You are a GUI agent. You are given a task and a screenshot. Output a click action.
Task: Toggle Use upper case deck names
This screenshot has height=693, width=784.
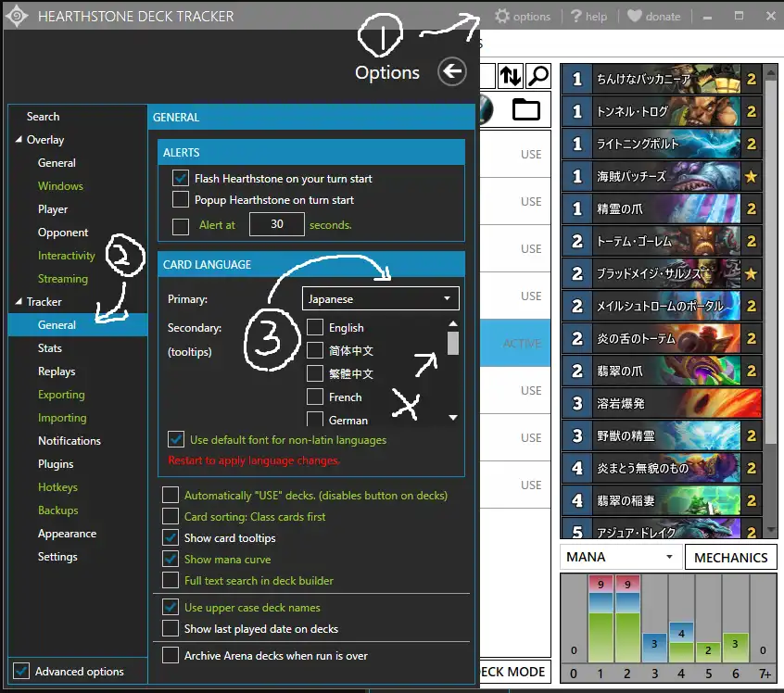point(171,607)
